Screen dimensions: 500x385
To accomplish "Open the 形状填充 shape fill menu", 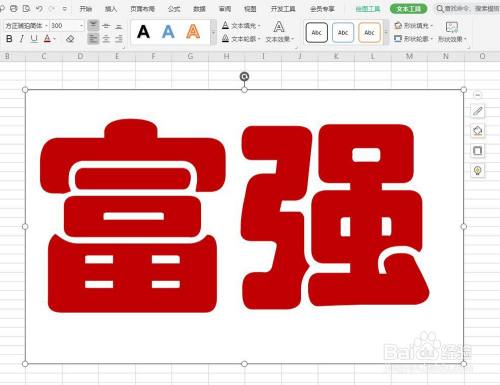I will [413, 25].
